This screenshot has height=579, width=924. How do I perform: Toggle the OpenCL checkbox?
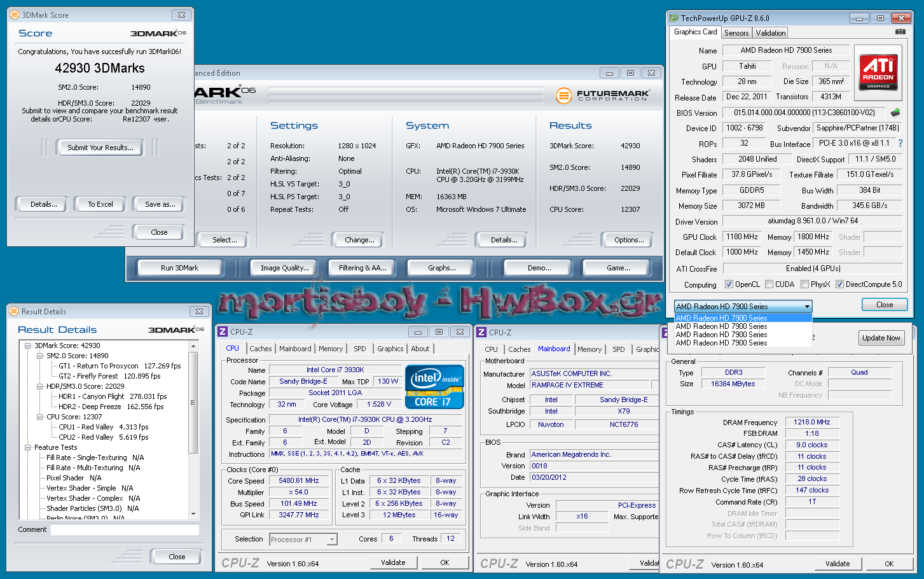(729, 284)
